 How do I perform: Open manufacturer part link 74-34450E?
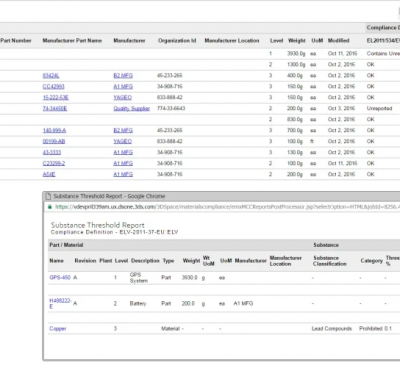click(x=55, y=109)
